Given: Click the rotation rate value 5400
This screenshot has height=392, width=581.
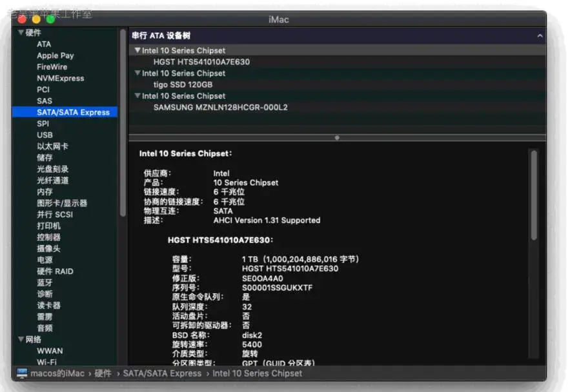Looking at the screenshot, I should pos(252,344).
